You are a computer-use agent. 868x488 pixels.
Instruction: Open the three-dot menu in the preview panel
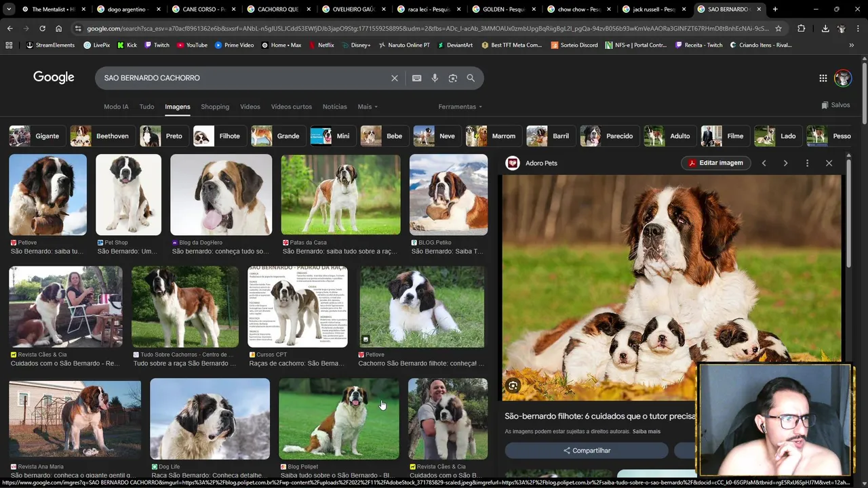point(807,163)
